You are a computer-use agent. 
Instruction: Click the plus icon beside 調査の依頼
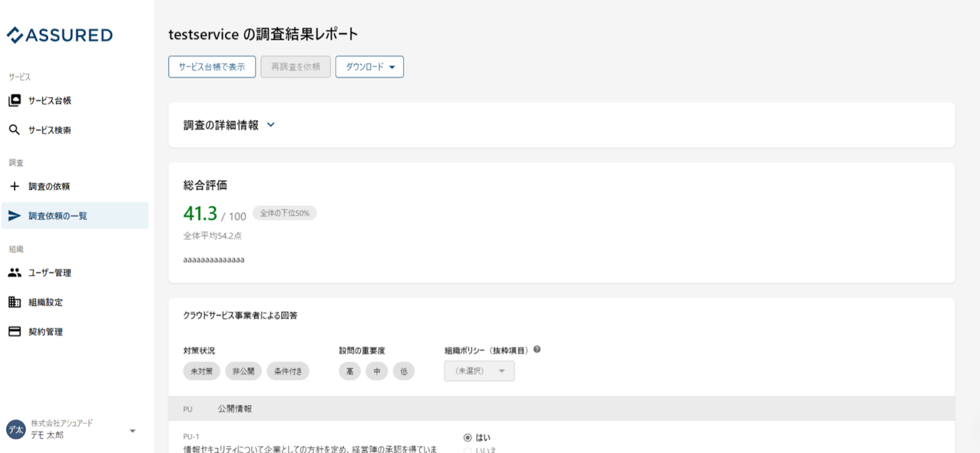click(x=15, y=186)
